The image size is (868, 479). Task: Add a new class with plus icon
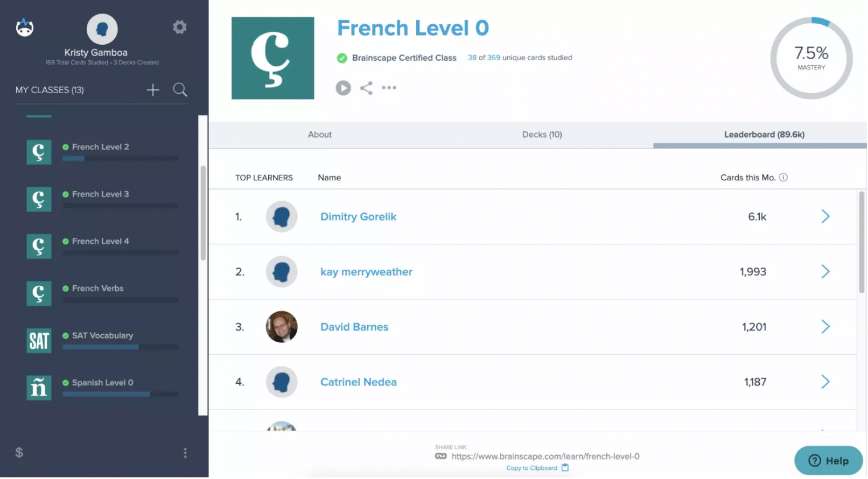[153, 90]
